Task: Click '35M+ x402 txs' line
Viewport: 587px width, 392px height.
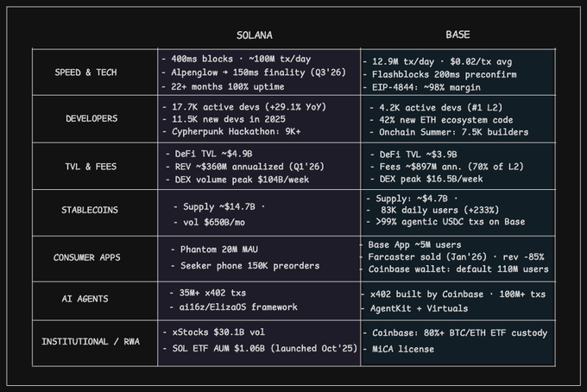Action: [207, 294]
